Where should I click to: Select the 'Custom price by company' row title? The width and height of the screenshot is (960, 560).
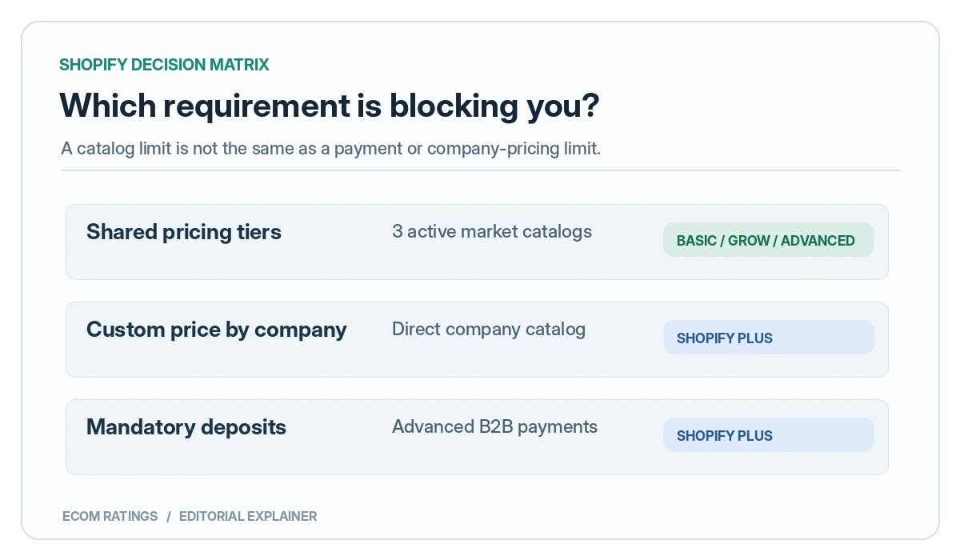click(x=217, y=330)
